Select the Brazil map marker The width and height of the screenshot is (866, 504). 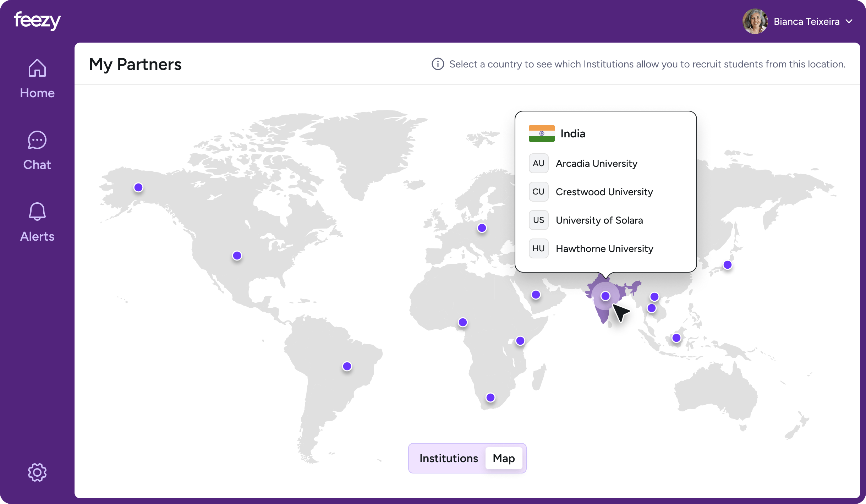(347, 366)
